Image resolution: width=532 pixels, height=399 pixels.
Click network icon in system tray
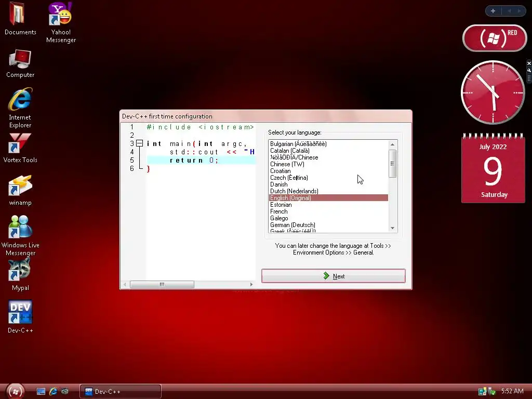(482, 392)
